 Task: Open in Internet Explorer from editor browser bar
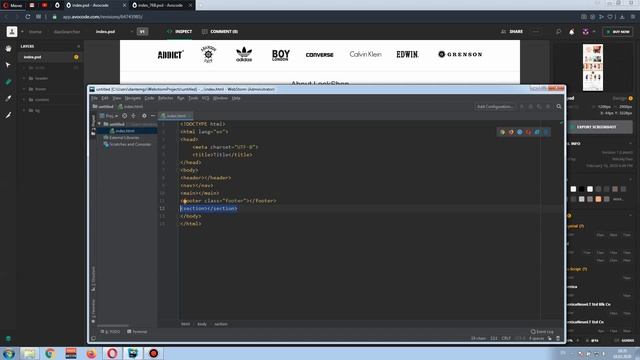point(537,132)
